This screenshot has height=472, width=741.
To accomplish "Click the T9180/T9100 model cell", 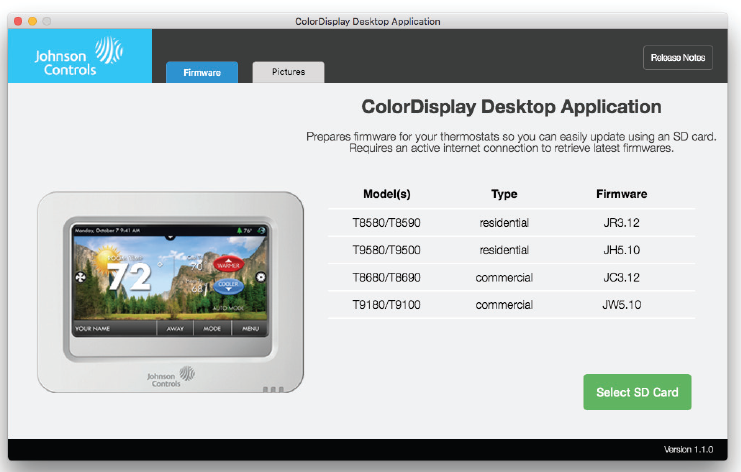I will click(x=386, y=305).
